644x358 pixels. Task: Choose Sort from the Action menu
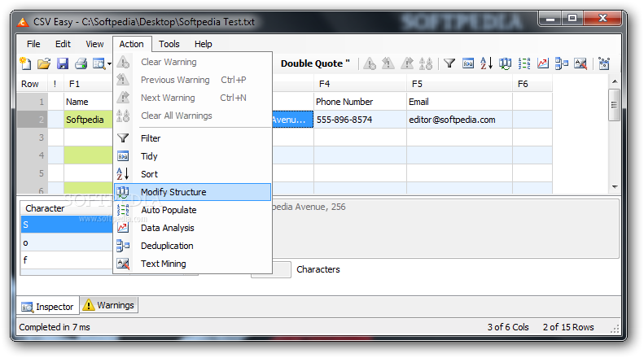[x=192, y=174]
